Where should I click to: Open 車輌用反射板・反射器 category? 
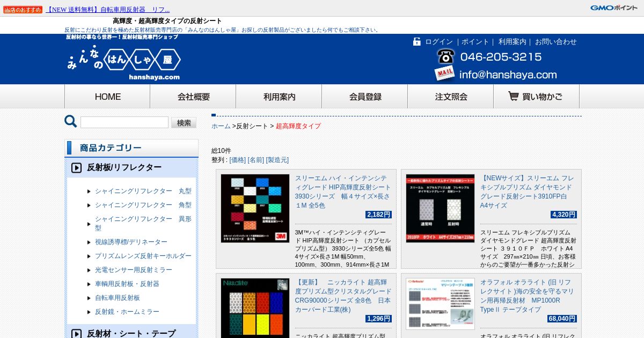pyautogui.click(x=127, y=284)
